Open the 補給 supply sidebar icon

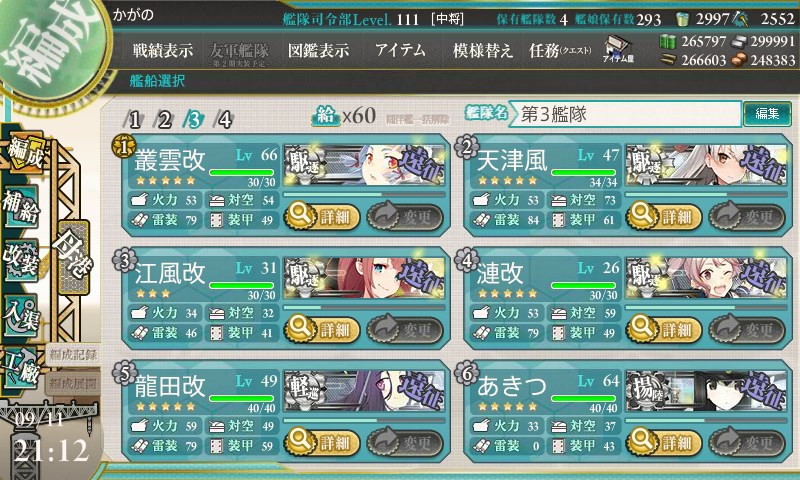[21, 206]
